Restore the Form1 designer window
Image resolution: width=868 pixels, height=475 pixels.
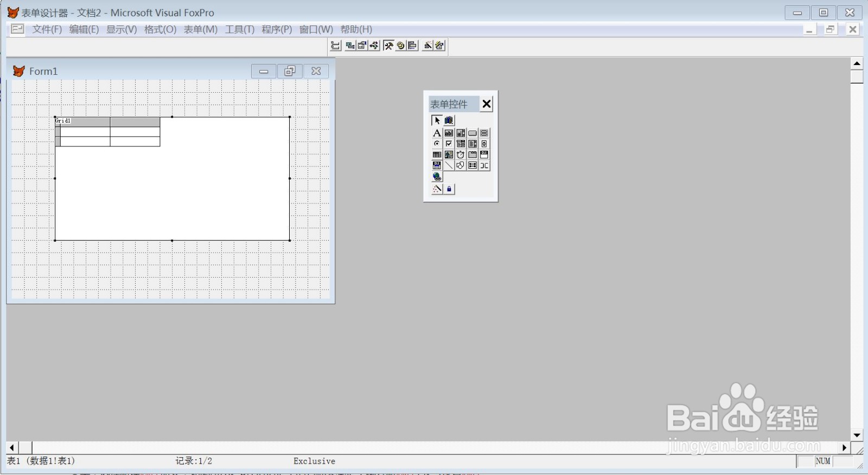pos(290,71)
